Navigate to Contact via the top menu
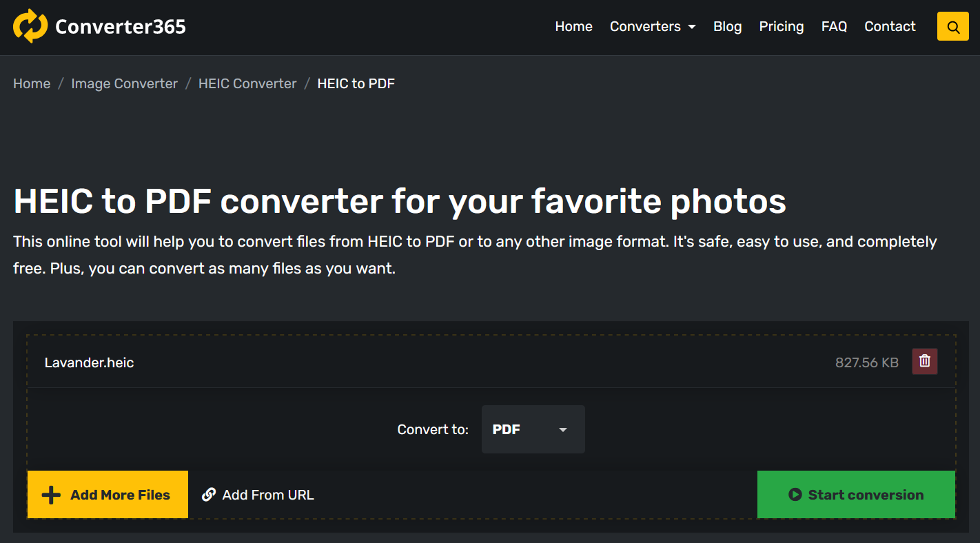This screenshot has height=543, width=980. (x=889, y=26)
